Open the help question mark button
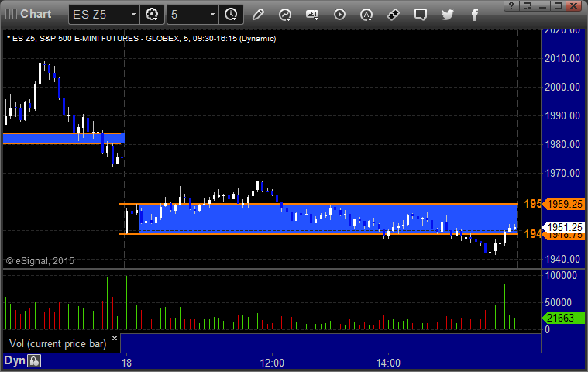588x372 pixels. (511, 5)
